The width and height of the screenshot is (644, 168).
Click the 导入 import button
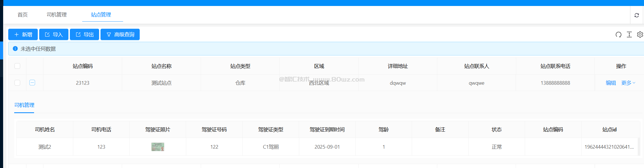[x=54, y=34]
